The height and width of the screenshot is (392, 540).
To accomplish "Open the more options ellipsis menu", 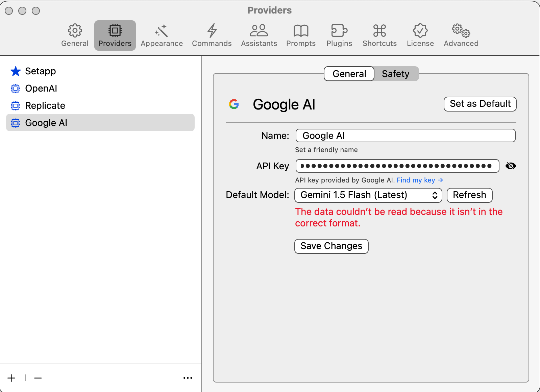I will pyautogui.click(x=188, y=378).
